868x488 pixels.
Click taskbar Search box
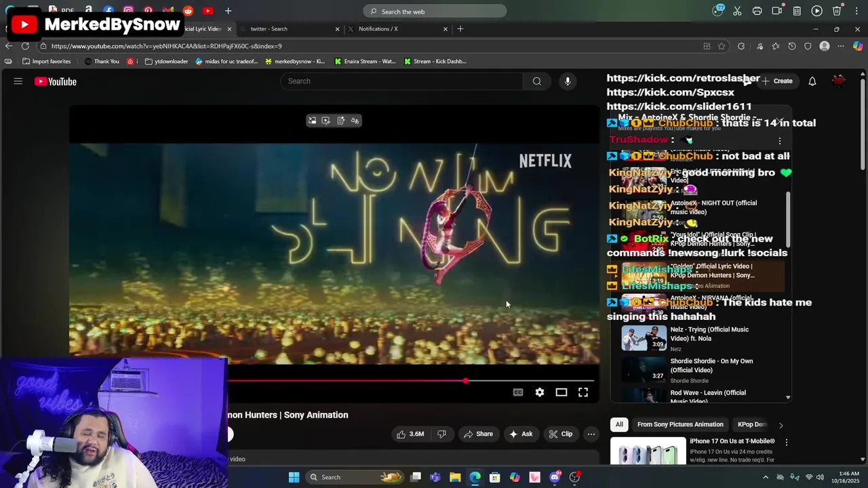(355, 477)
